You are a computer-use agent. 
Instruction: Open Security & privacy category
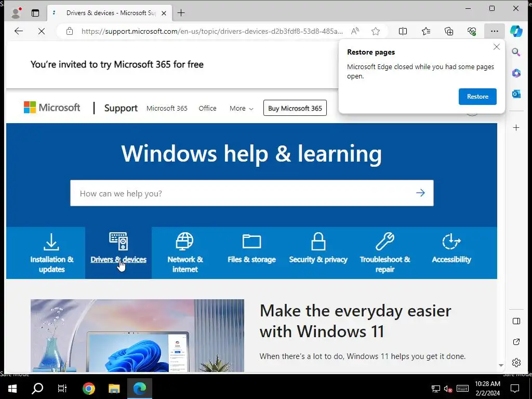pyautogui.click(x=318, y=253)
